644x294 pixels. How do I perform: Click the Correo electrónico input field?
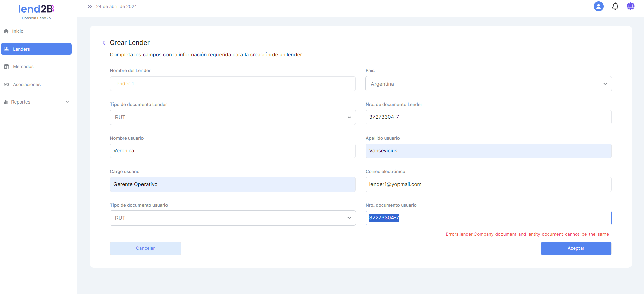point(488,184)
